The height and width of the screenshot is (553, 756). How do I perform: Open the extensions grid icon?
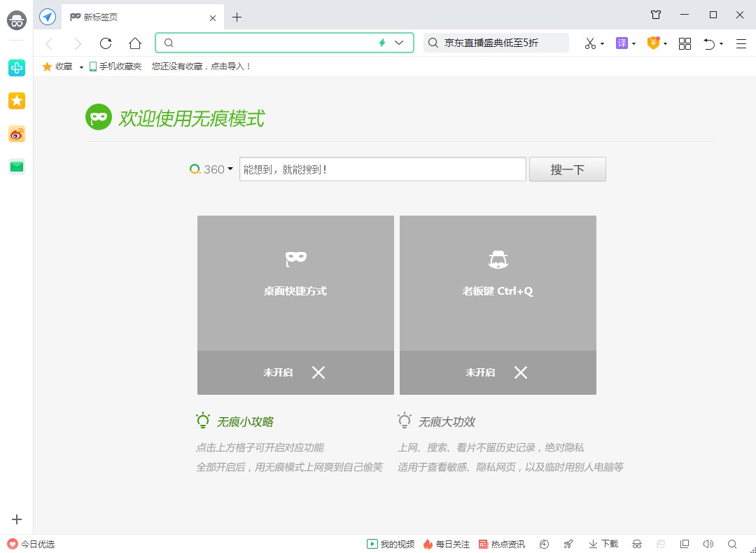[x=685, y=43]
